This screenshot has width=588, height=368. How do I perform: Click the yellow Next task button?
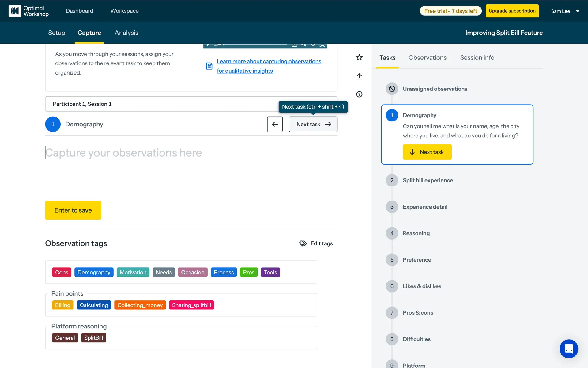click(427, 152)
